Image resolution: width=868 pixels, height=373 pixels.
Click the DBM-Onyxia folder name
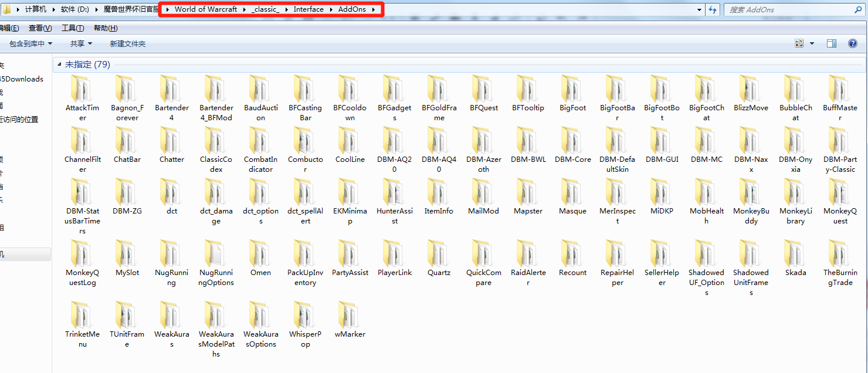pyautogui.click(x=795, y=164)
